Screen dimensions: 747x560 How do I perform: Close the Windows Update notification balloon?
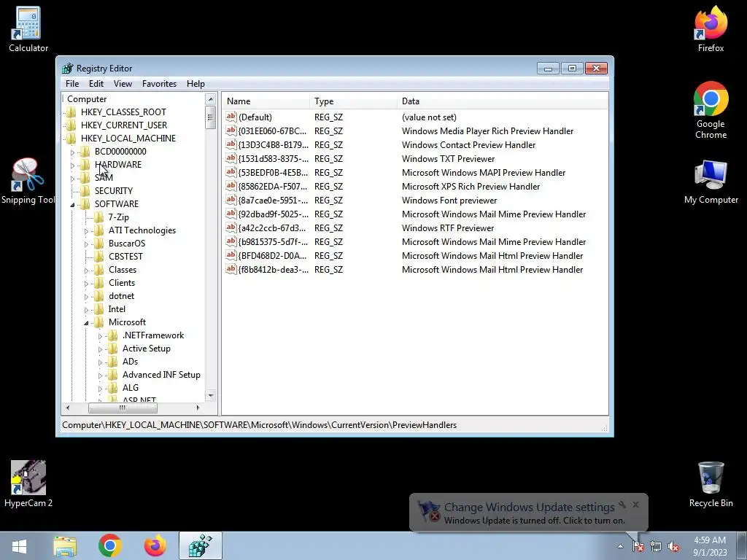click(x=635, y=505)
